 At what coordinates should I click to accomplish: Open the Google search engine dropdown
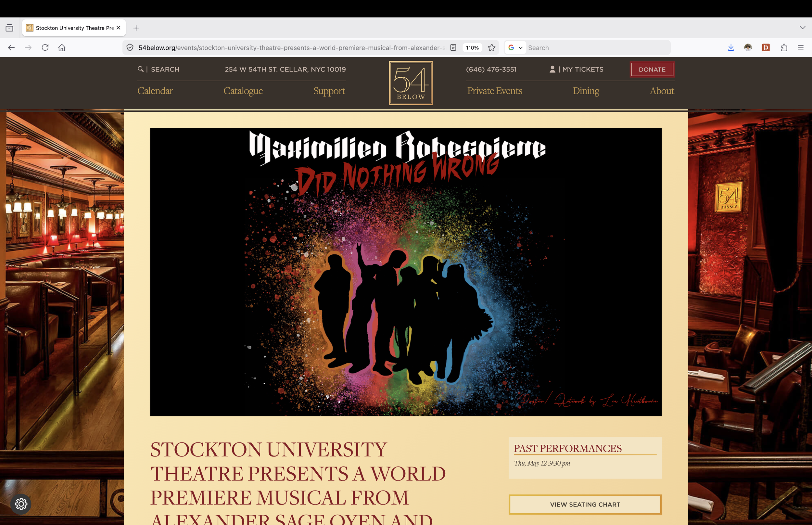[515, 48]
